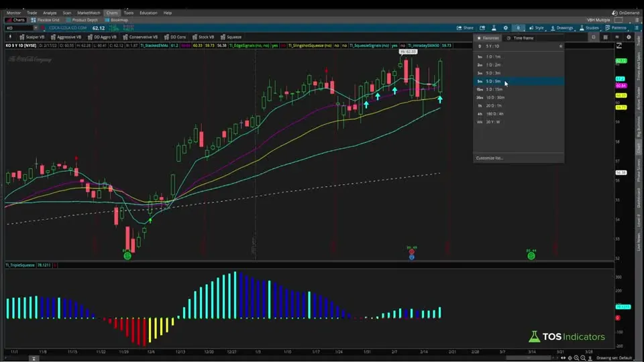Open the Scan tab
Screen dimensions: 644x362
click(x=67, y=13)
